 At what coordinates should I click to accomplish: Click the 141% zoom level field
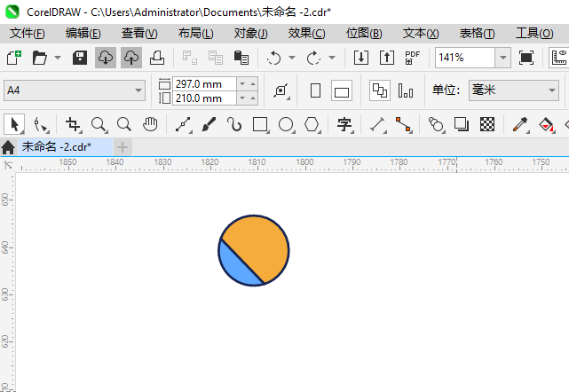(x=465, y=58)
